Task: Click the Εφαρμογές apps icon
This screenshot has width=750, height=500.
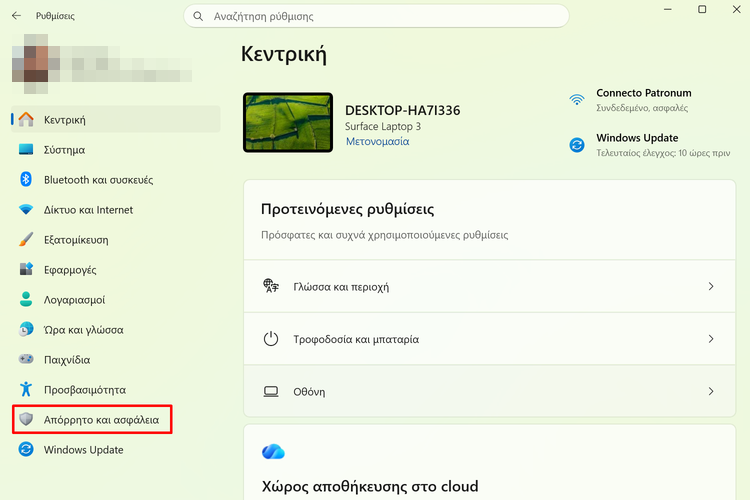Action: [x=26, y=269]
